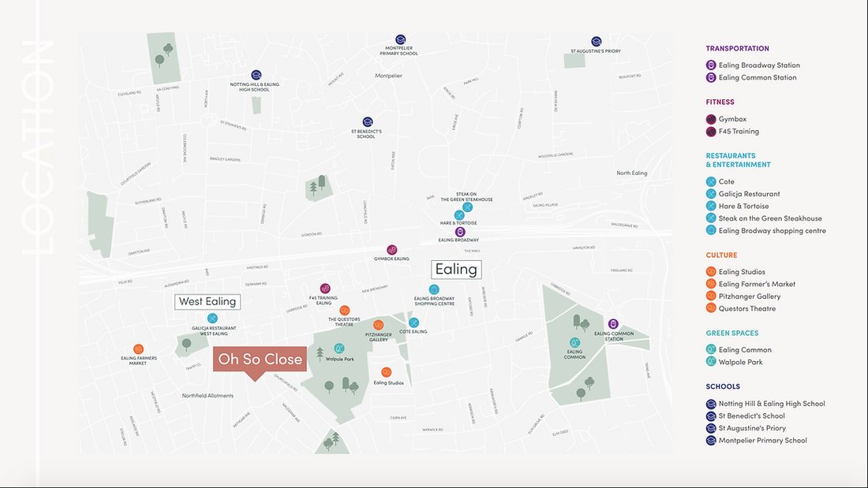Open the Steak on the Green Steakhouse legend entry
Viewport: 868px width, 488px height.
pyautogui.click(x=770, y=218)
